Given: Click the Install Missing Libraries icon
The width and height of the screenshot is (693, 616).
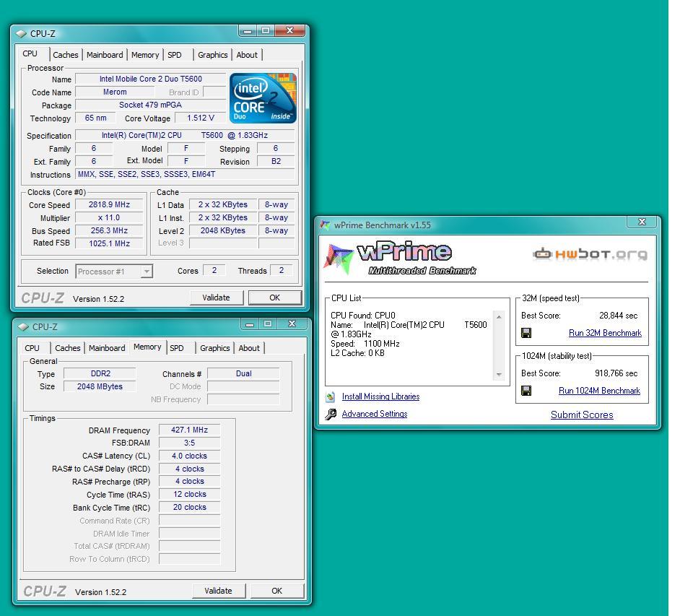Looking at the screenshot, I should pyautogui.click(x=330, y=396).
